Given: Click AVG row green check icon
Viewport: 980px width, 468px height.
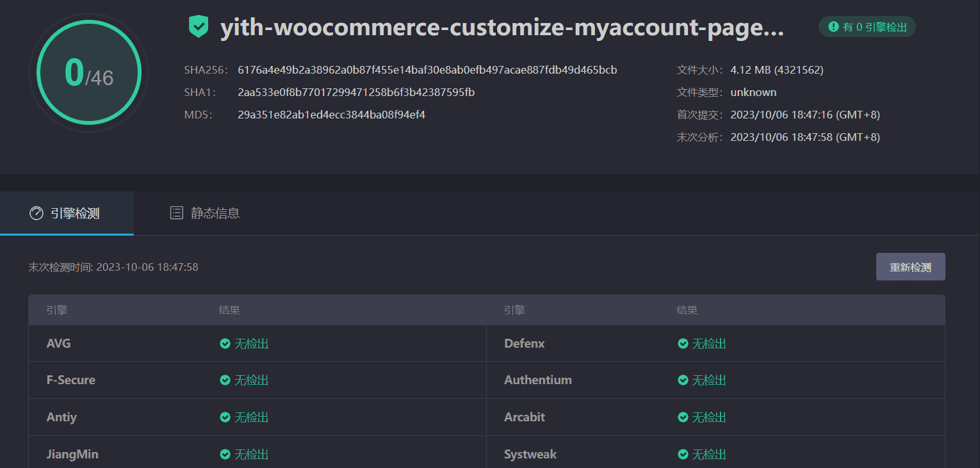Looking at the screenshot, I should tap(225, 344).
